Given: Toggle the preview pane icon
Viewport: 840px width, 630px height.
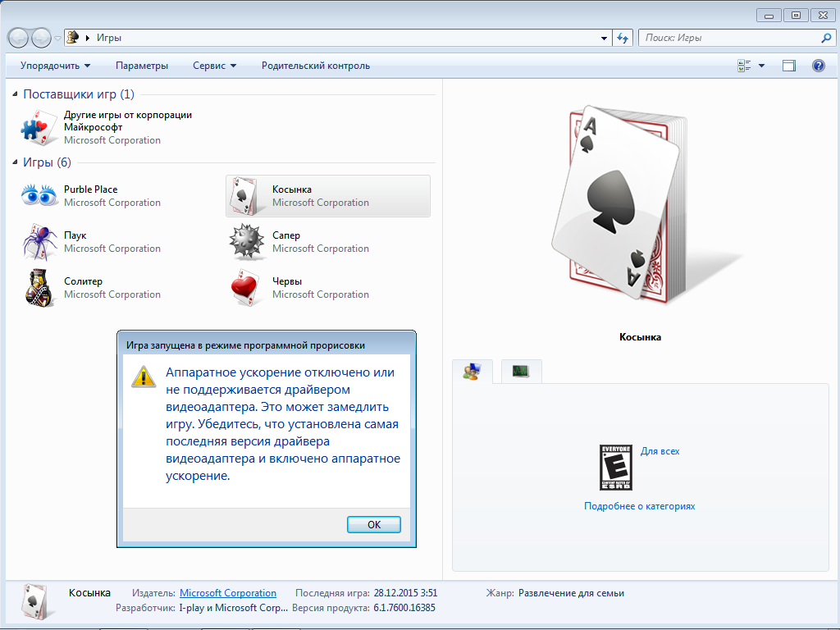Looking at the screenshot, I should coord(788,66).
